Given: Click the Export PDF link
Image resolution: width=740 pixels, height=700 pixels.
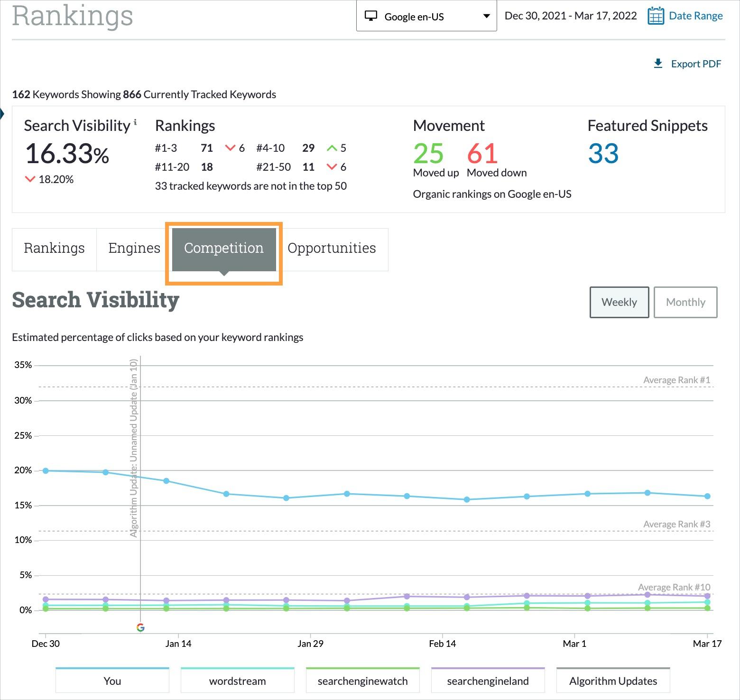Looking at the screenshot, I should (x=696, y=63).
